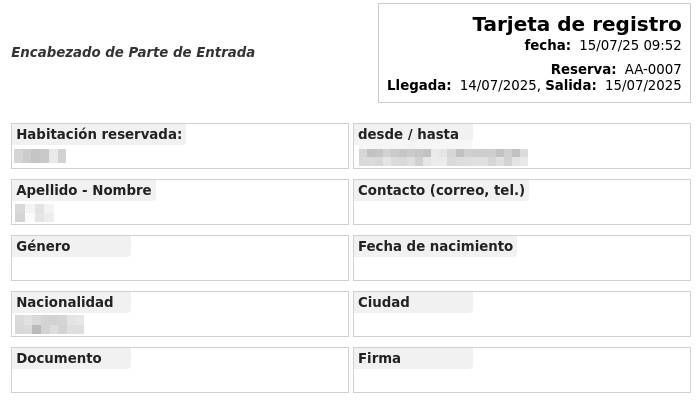Click the blurred date range under desde / hasta

[x=443, y=158]
